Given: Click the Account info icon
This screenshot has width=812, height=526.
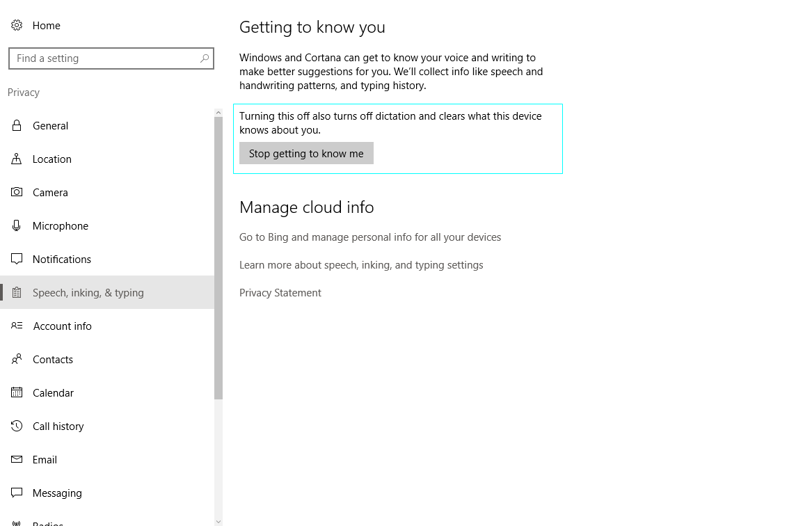Looking at the screenshot, I should (x=17, y=326).
